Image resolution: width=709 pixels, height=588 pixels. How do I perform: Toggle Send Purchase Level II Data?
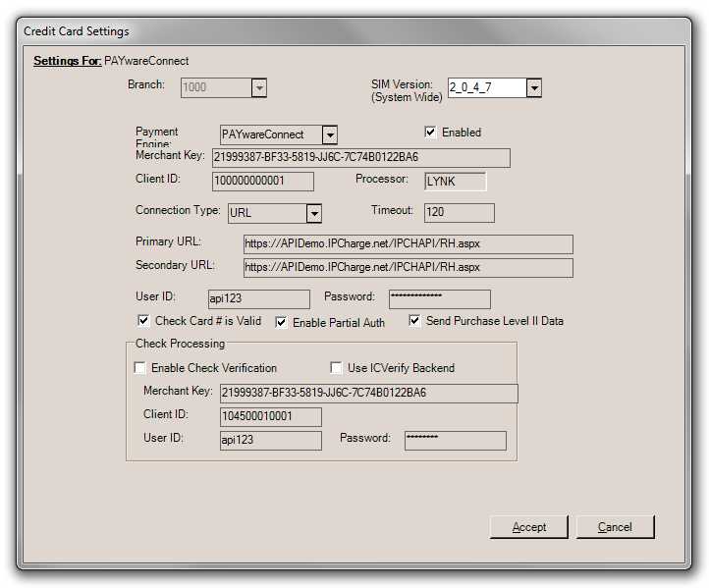(414, 320)
